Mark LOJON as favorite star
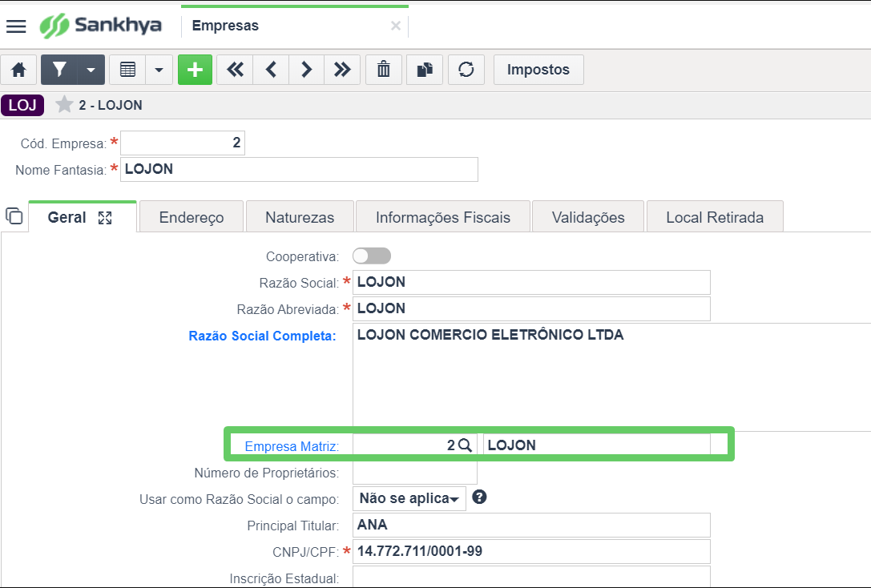871x588 pixels. pyautogui.click(x=64, y=104)
